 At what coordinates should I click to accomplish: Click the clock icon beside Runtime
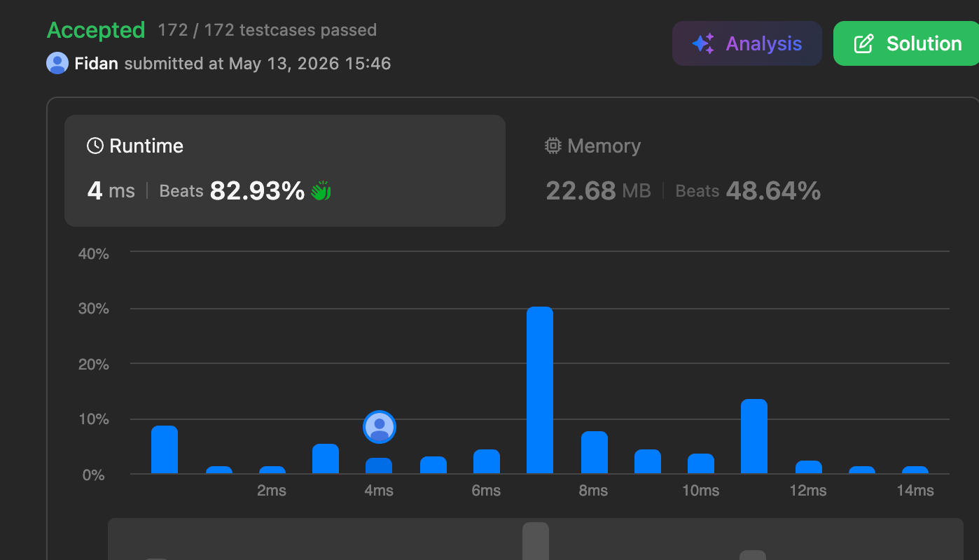click(95, 146)
